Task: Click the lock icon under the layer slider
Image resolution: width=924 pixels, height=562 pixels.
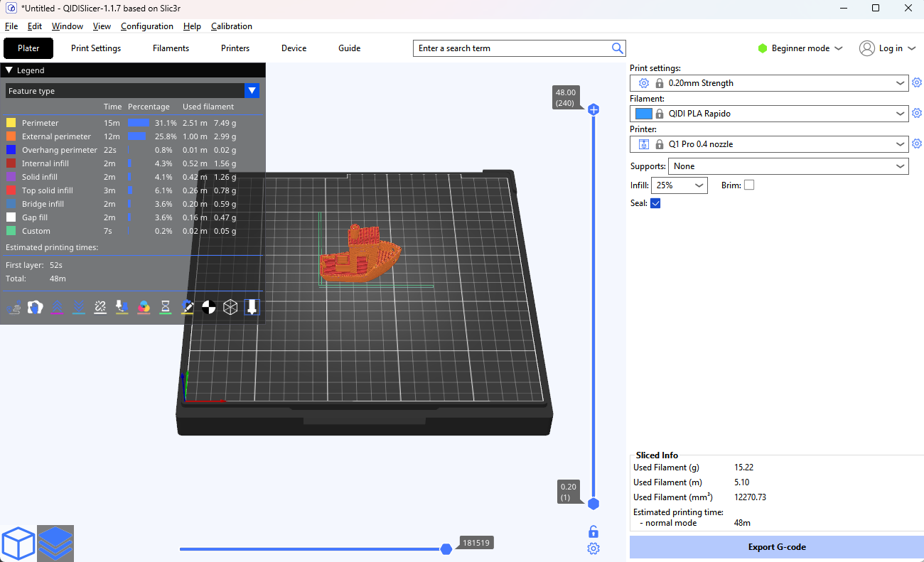Action: point(593,531)
